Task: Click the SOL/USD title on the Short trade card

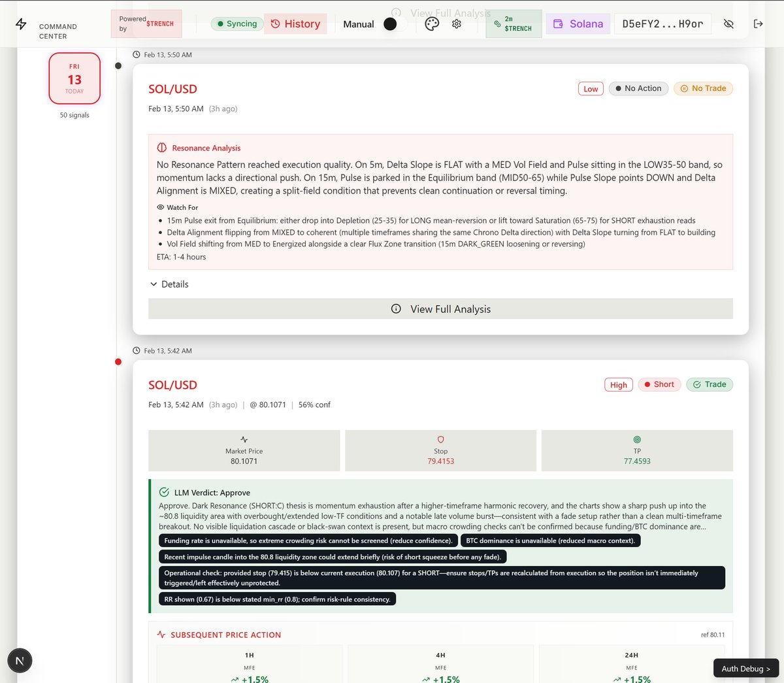Action: (x=172, y=385)
